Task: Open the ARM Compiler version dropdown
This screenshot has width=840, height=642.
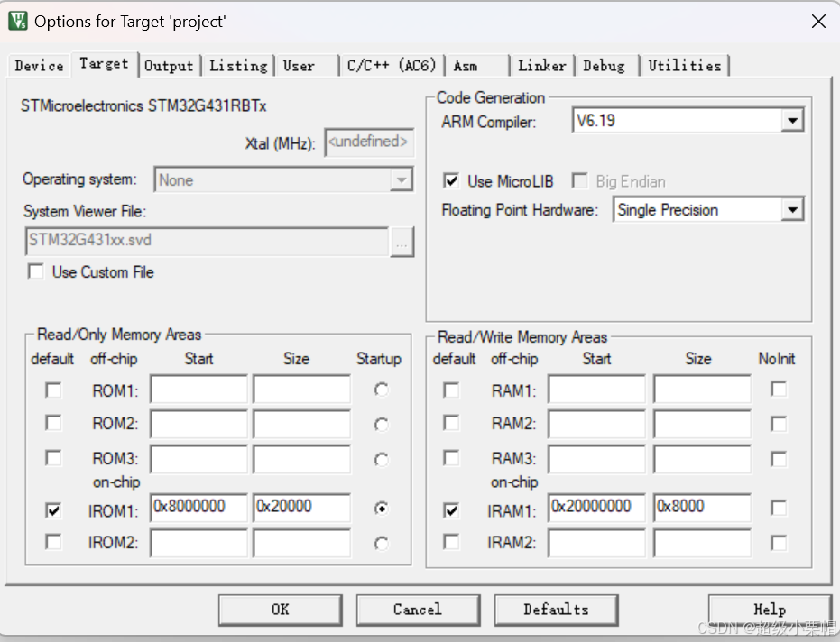Action: tap(688, 121)
